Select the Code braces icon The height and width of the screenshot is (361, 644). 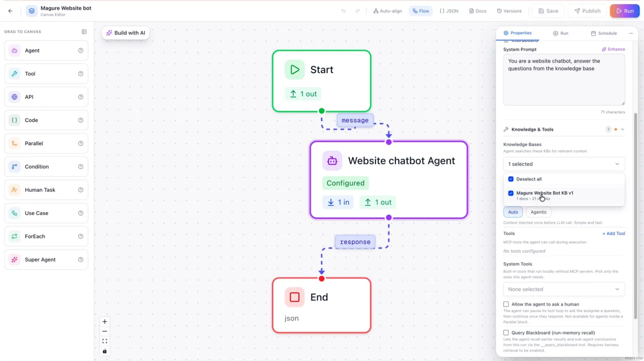tap(14, 120)
